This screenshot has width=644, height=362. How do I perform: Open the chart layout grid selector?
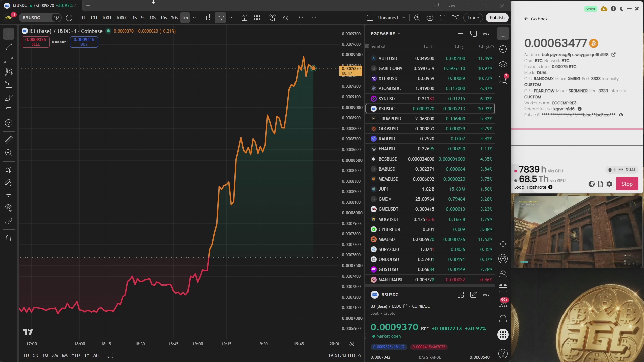[x=257, y=18]
